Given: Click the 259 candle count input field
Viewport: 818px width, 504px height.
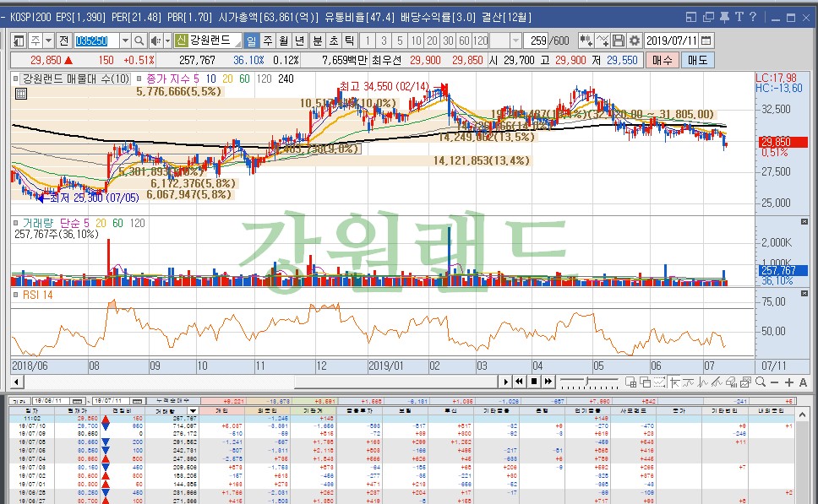Looking at the screenshot, I should pyautogui.click(x=536, y=41).
